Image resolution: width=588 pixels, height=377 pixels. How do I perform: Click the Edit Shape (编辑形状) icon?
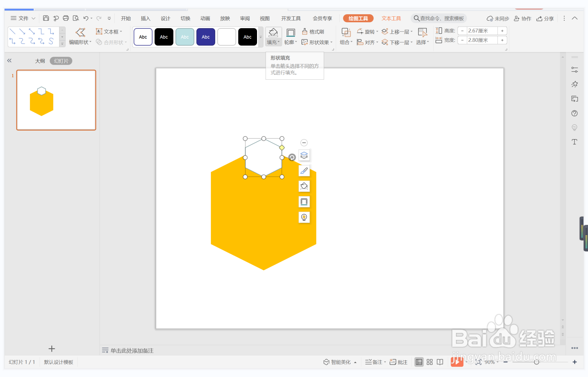[80, 32]
